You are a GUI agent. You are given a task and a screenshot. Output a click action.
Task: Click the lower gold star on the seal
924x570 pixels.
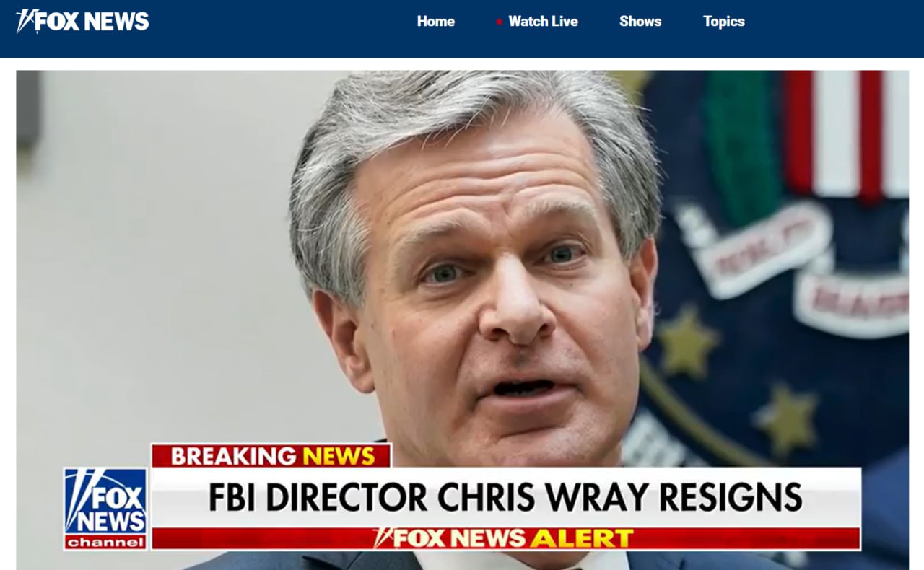(x=787, y=418)
